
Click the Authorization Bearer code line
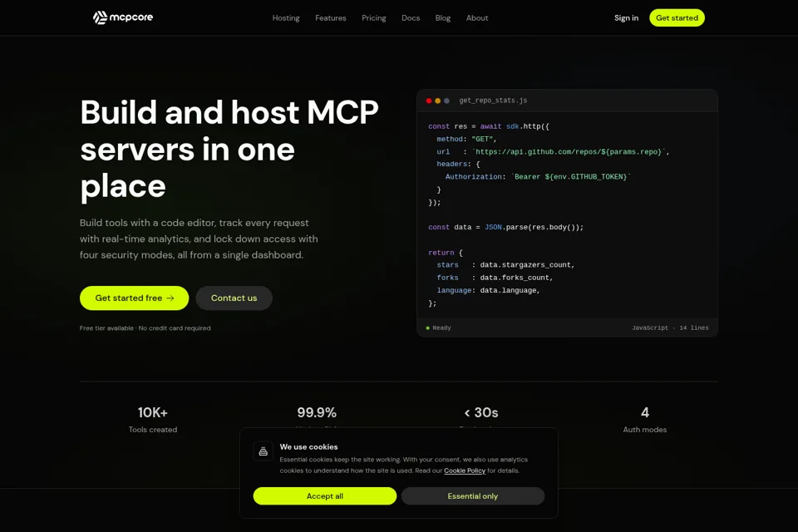tap(538, 177)
